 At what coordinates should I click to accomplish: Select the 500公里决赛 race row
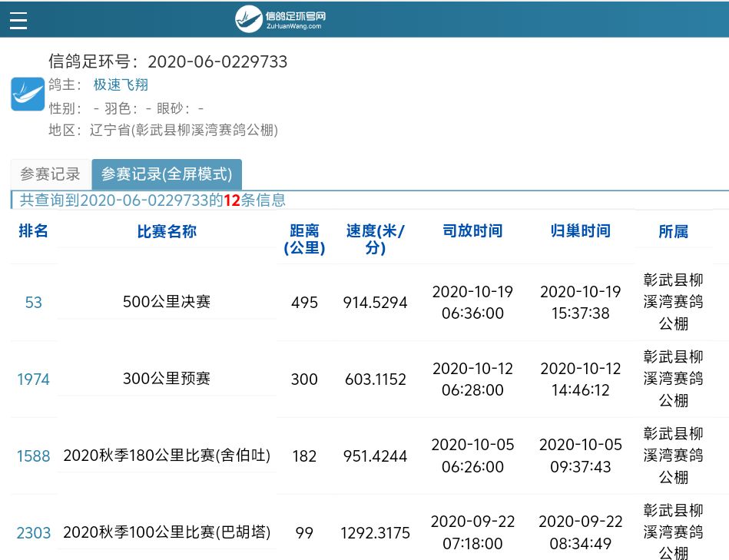[167, 302]
